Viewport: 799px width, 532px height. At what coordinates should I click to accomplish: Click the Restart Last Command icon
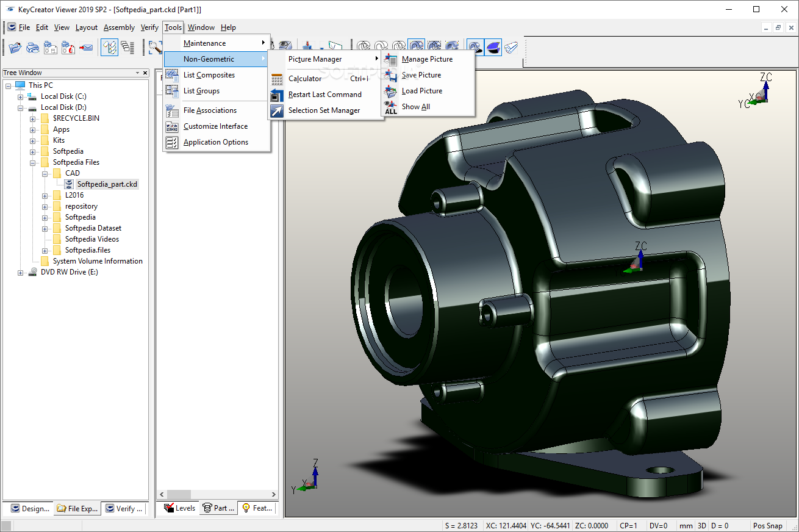click(x=277, y=95)
